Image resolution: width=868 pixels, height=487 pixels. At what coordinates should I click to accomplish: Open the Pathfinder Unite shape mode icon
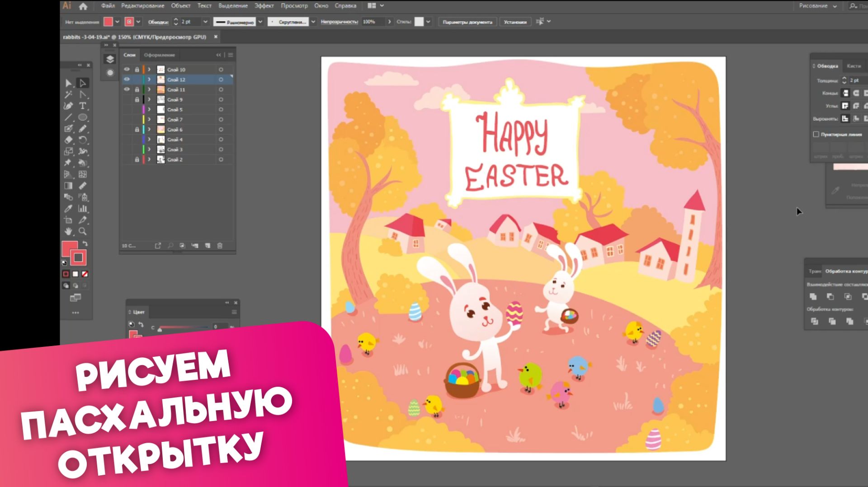[x=814, y=297]
